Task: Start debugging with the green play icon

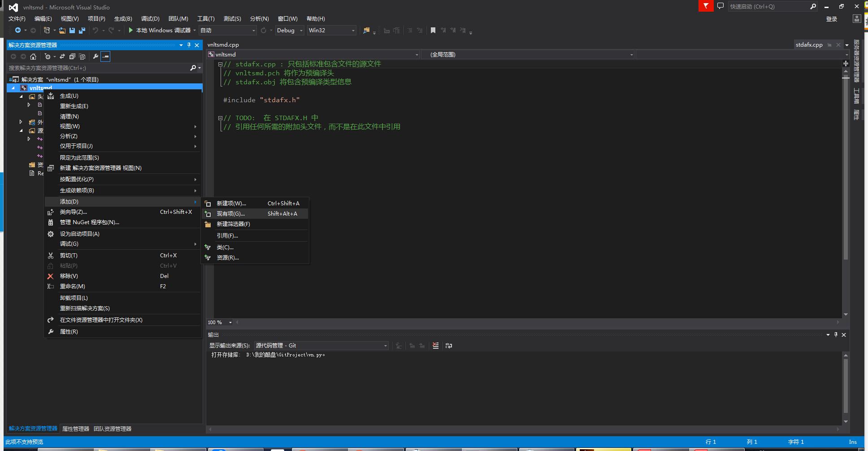Action: (130, 30)
